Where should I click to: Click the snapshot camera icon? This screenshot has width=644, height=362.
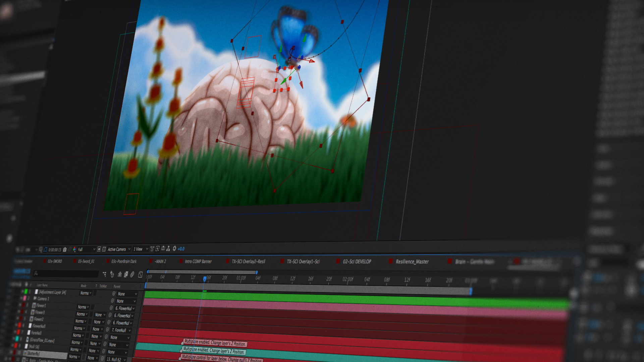65,250
